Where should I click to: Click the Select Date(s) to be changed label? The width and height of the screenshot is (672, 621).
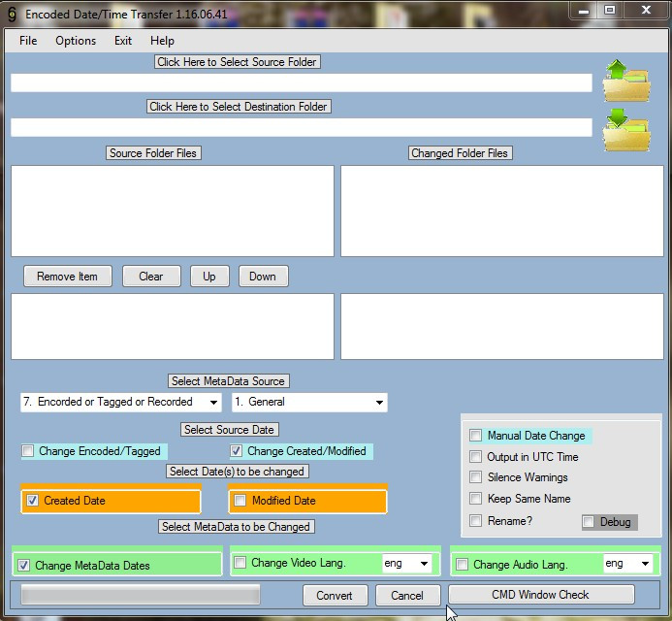[237, 472]
